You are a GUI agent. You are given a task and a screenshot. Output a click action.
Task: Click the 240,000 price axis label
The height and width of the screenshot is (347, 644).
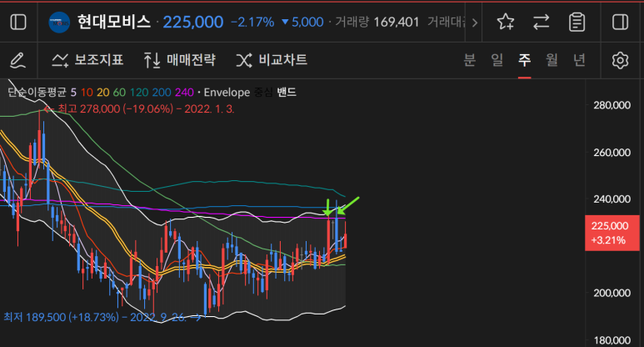[x=612, y=199]
